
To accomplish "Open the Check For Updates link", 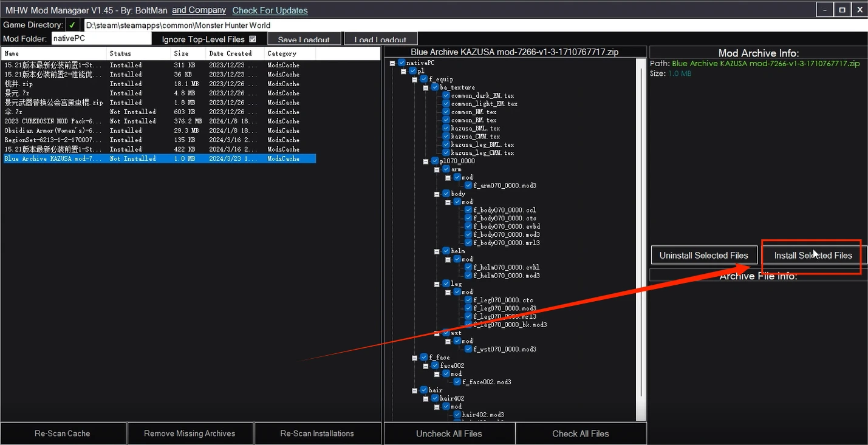I will pyautogui.click(x=270, y=10).
